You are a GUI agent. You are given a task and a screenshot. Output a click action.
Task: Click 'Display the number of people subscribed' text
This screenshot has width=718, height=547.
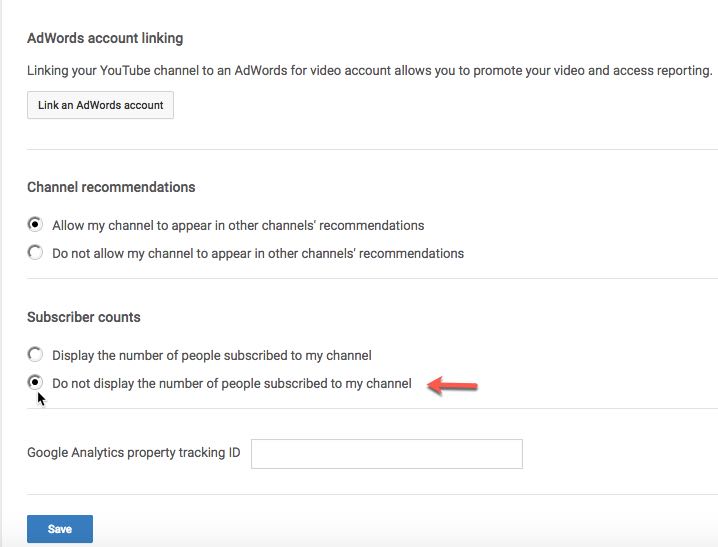coord(212,355)
